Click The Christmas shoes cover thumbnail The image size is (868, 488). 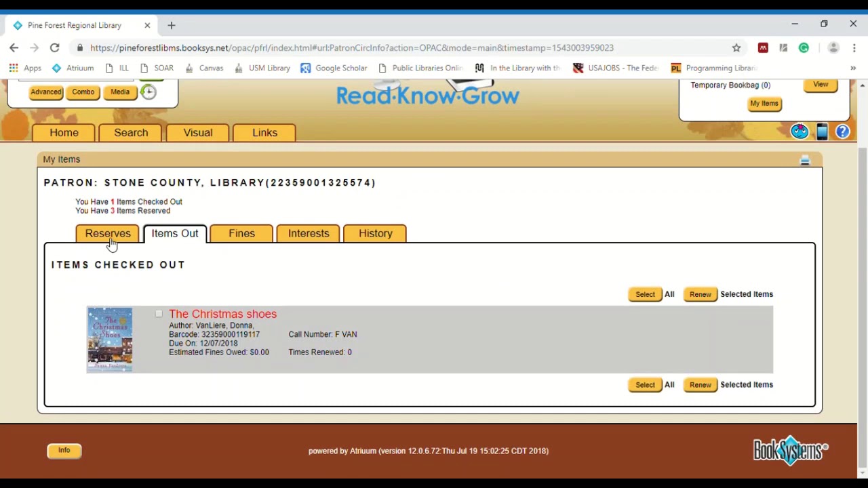coord(110,340)
